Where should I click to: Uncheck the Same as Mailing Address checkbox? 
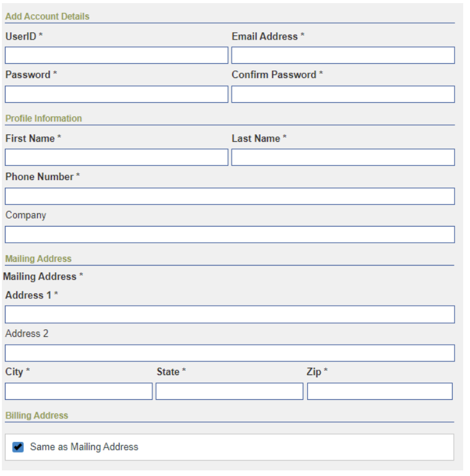point(18,447)
